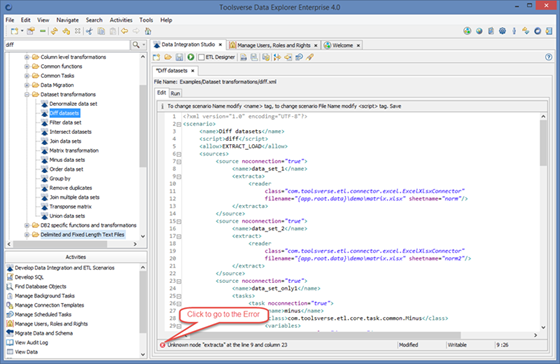Image resolution: width=560 pixels, height=364 pixels.
Task: Open the search options dropdown arrow
Action: (144, 45)
